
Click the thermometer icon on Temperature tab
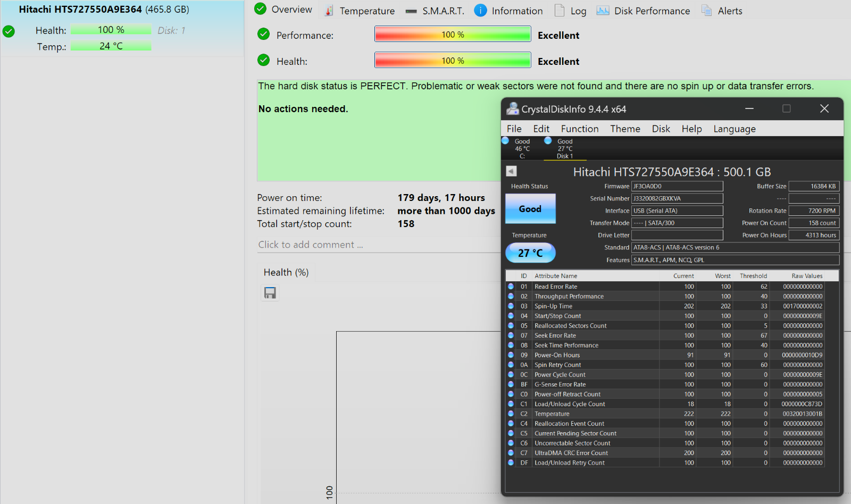[330, 11]
